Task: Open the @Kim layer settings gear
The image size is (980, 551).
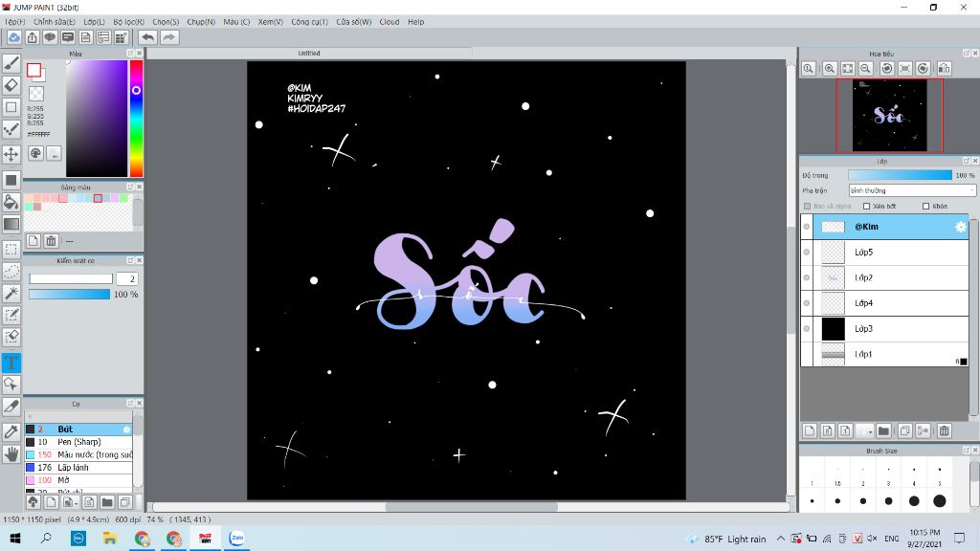Action: [x=961, y=227]
